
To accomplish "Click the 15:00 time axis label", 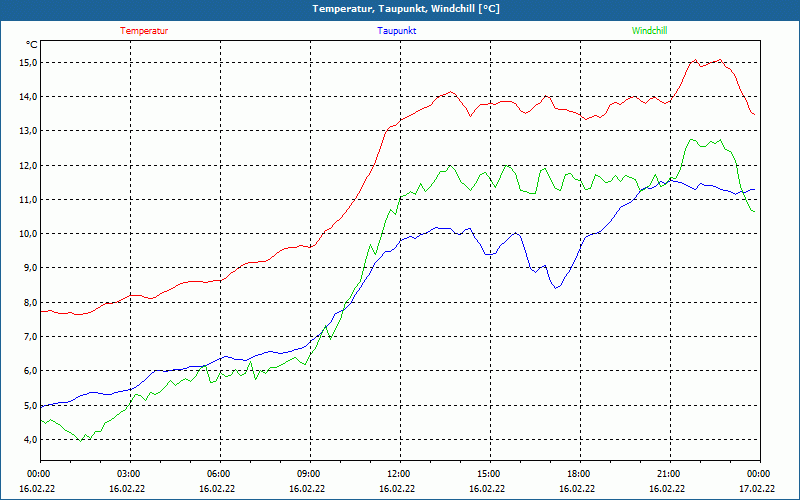I will (490, 474).
